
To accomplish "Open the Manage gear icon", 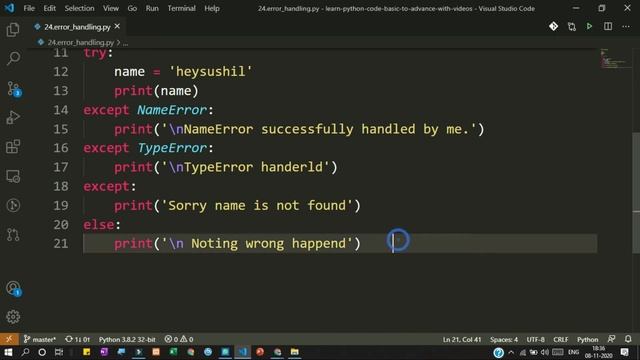I will (x=13, y=317).
